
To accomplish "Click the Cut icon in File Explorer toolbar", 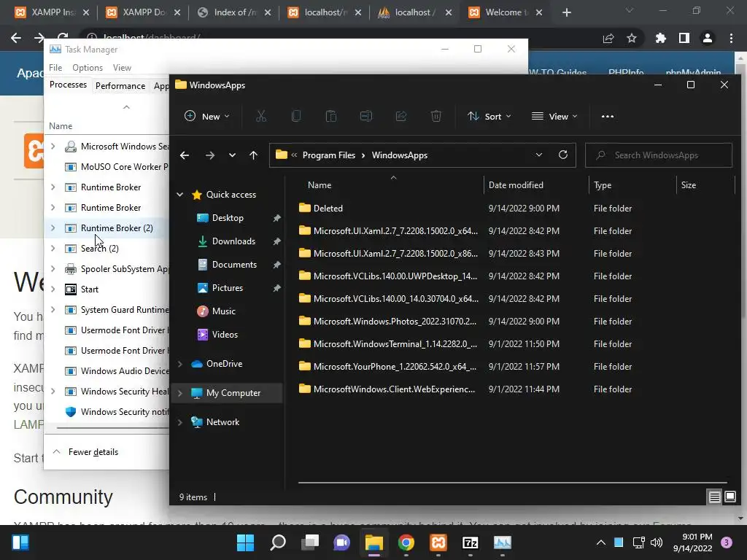I will point(261,116).
